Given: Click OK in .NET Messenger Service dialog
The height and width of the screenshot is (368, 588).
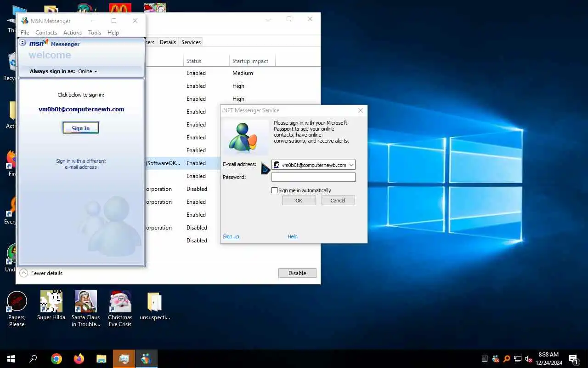Looking at the screenshot, I should pyautogui.click(x=299, y=201).
